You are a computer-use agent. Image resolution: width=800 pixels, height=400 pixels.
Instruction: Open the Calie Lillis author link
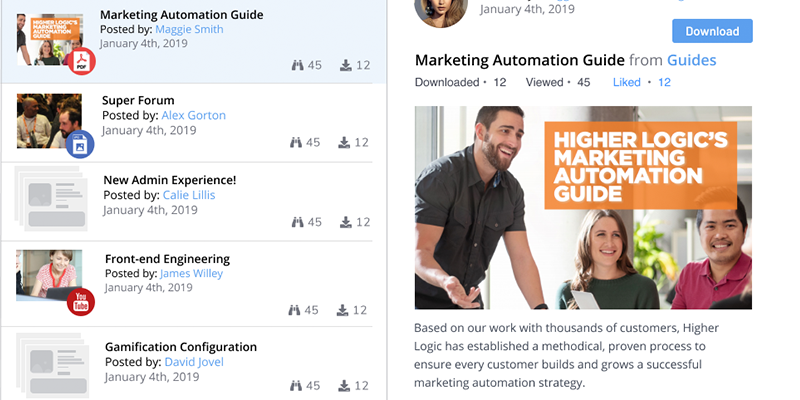coord(189,195)
